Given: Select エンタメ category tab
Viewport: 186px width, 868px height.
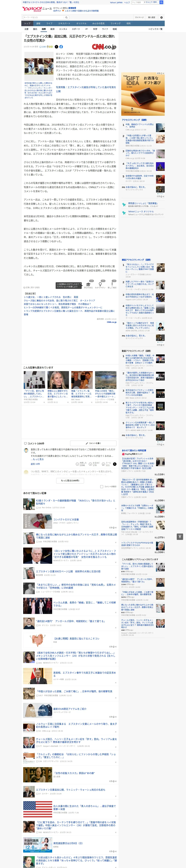Looking at the screenshot, I should (x=63, y=29).
